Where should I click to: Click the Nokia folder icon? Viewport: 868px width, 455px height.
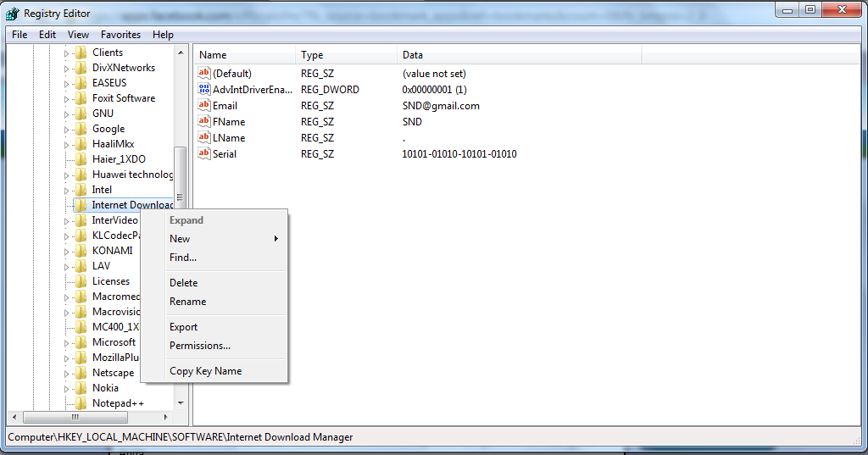pyautogui.click(x=81, y=388)
